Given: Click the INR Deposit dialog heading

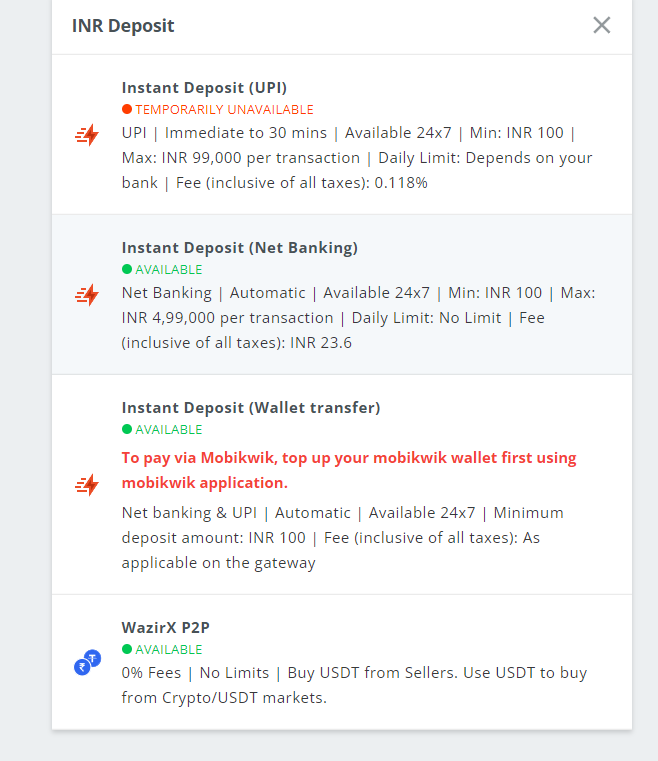Looking at the screenshot, I should click(123, 26).
